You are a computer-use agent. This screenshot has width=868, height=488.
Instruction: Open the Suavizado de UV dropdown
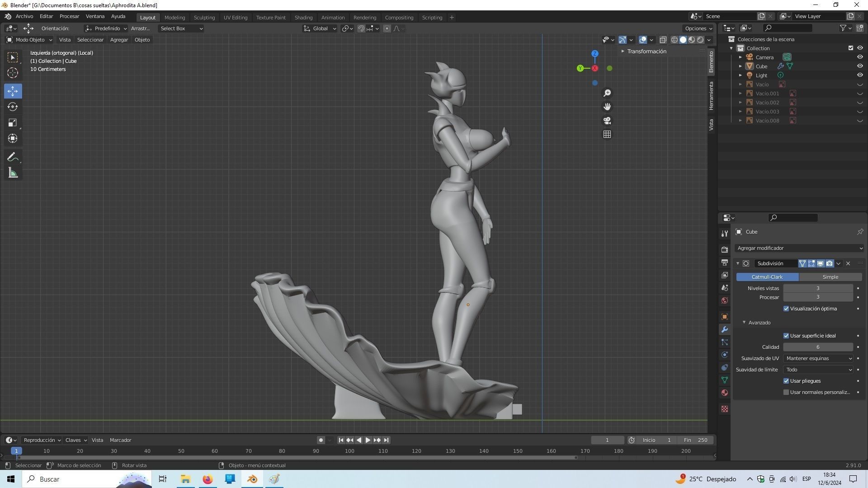[x=818, y=358]
